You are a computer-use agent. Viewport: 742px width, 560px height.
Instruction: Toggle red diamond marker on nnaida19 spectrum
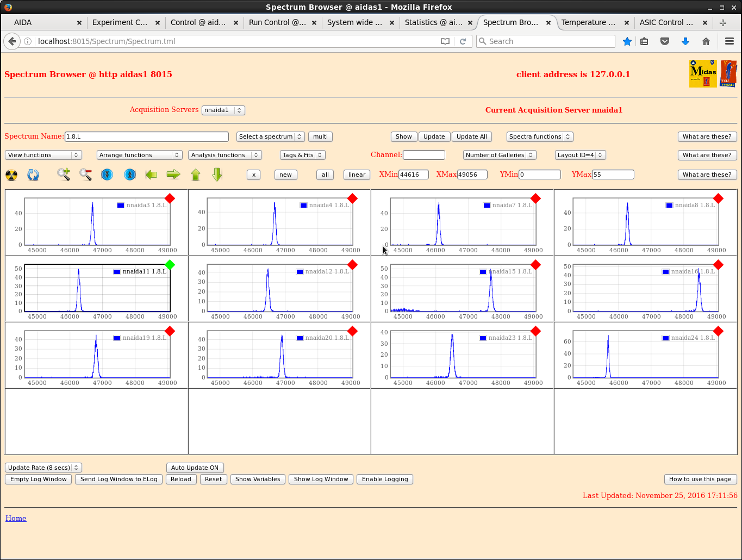(170, 331)
